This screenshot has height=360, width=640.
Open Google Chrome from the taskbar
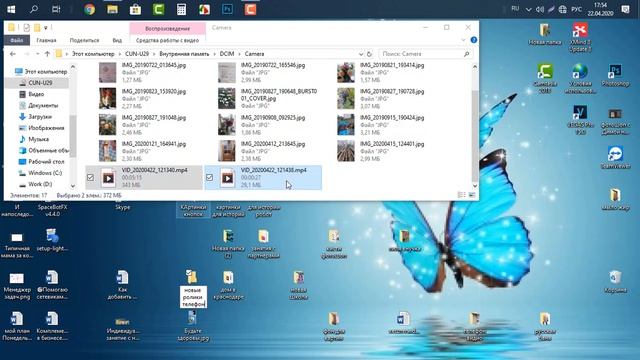[x=89, y=9]
